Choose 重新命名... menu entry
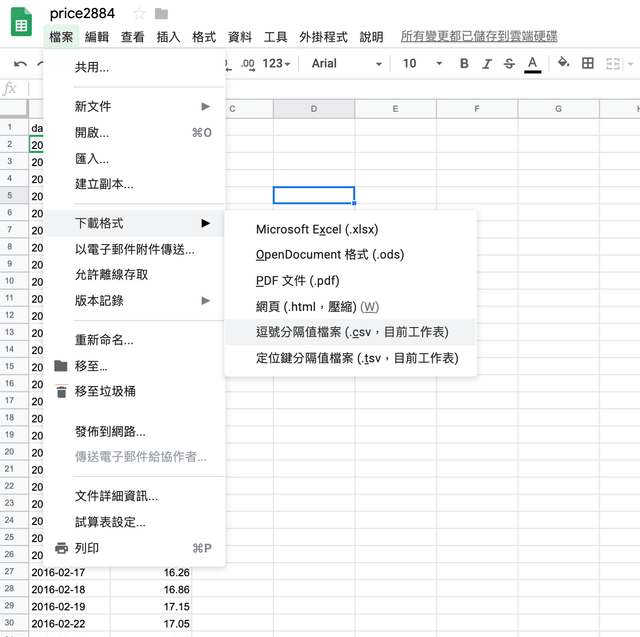Viewport: 640px width, 637px height. coord(134,340)
